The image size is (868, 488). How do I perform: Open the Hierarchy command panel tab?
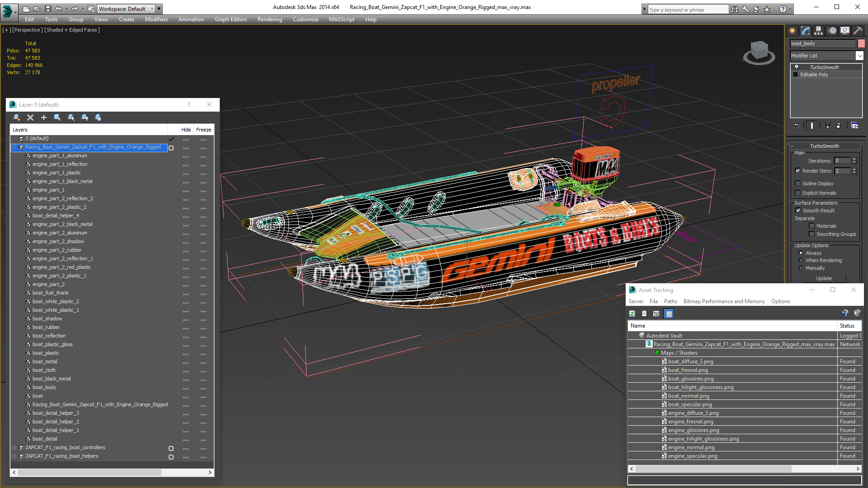tap(819, 31)
